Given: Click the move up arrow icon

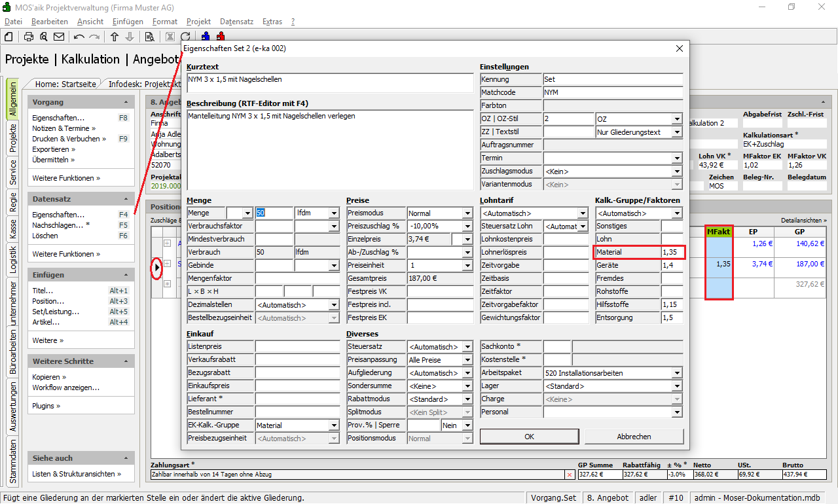Looking at the screenshot, I should click(115, 37).
